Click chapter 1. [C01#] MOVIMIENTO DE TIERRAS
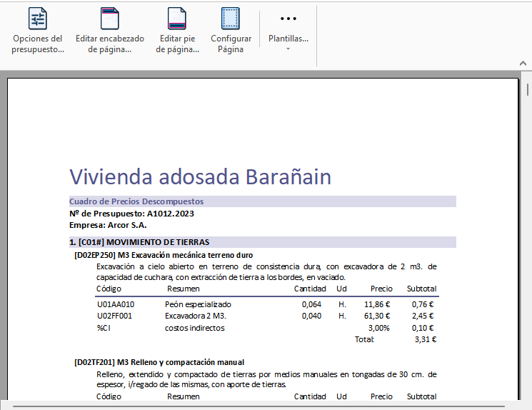Screen dimensions: 532x410 click(x=139, y=242)
